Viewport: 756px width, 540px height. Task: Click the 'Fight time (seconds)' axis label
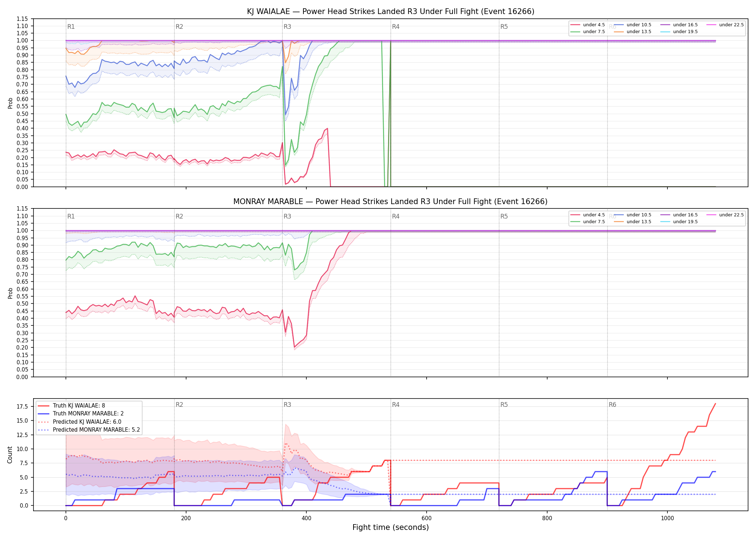coord(391,527)
